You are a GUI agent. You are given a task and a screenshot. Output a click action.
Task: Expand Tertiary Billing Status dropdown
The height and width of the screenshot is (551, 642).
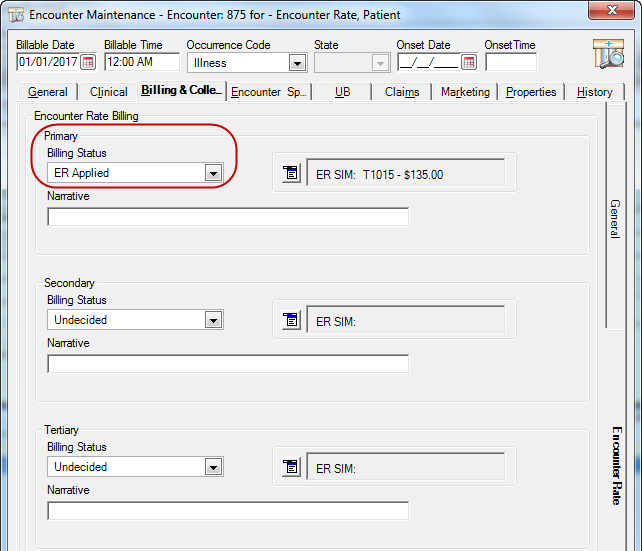[213, 467]
